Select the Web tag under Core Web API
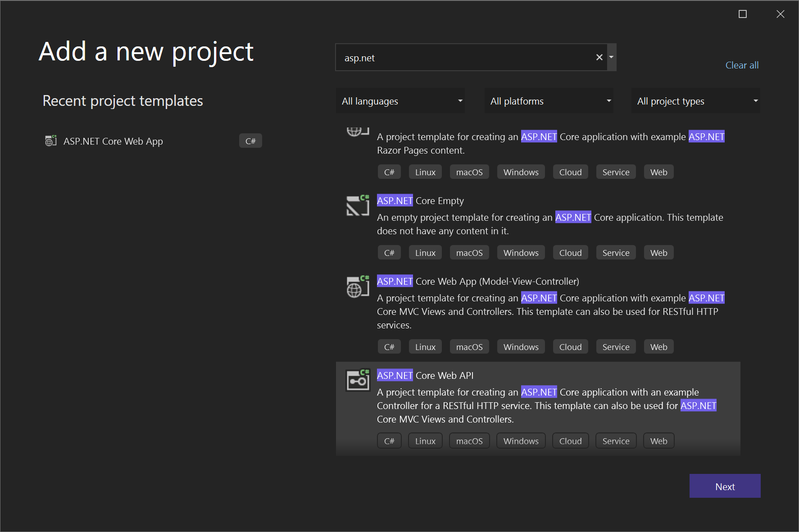The height and width of the screenshot is (532, 799). coord(658,441)
